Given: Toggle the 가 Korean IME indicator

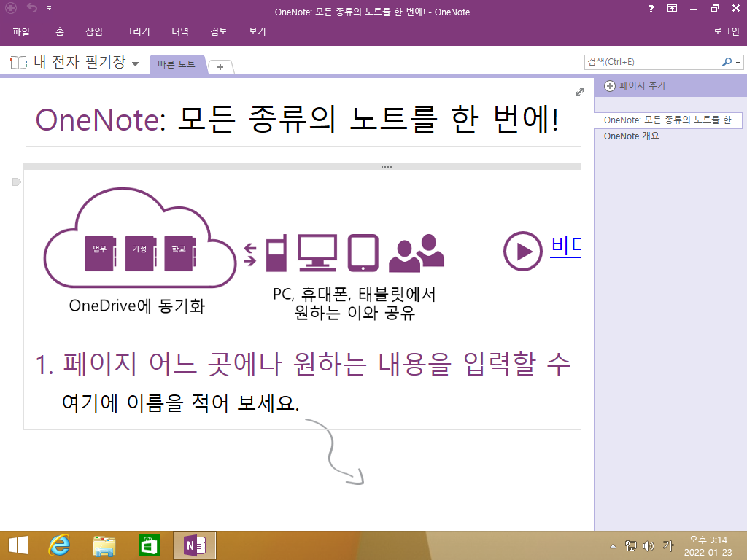Looking at the screenshot, I should [x=668, y=545].
